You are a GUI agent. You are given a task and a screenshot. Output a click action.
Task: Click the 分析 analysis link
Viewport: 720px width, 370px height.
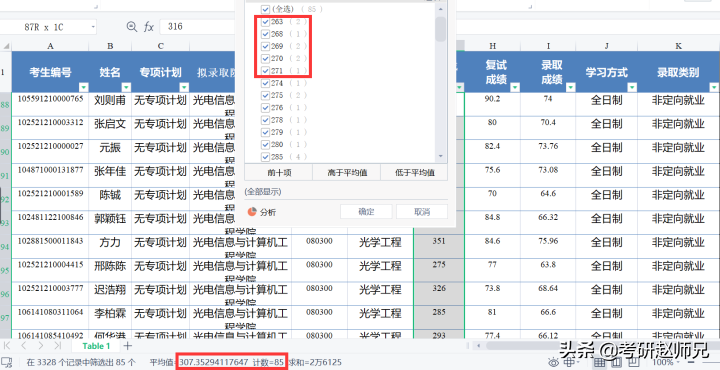pos(268,212)
